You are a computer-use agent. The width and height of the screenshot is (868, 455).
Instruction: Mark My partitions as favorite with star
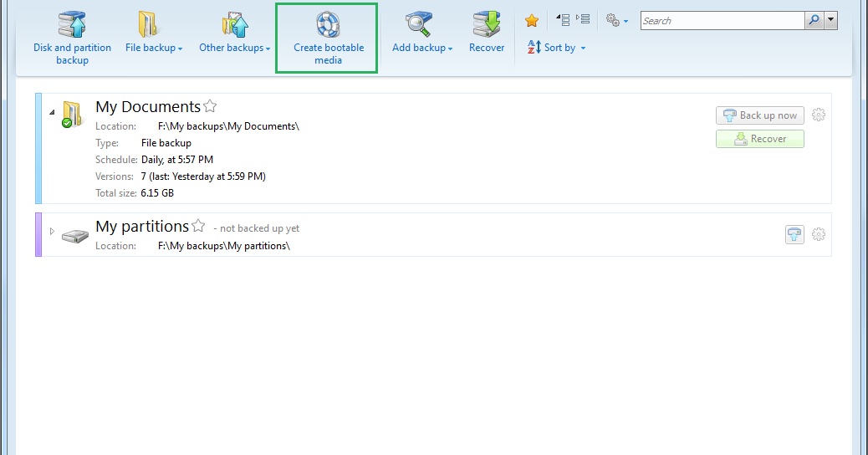(x=198, y=226)
